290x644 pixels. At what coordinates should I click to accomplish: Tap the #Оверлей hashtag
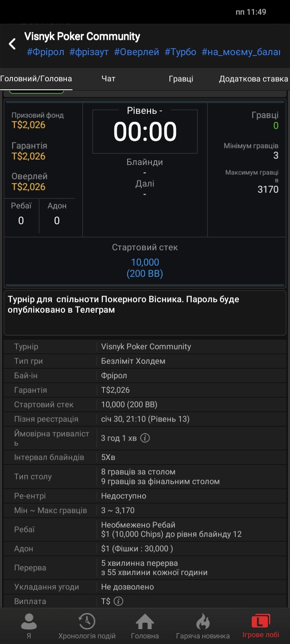137,52
